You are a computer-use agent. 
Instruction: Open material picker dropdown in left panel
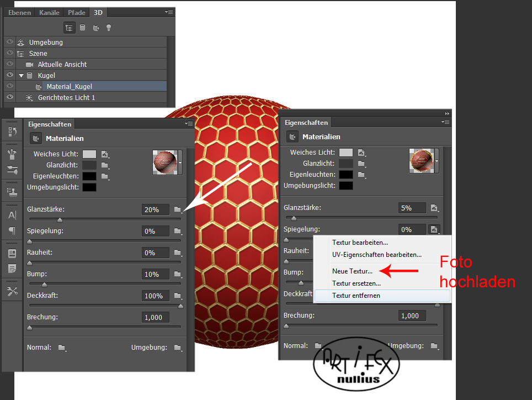pyautogui.click(x=180, y=162)
